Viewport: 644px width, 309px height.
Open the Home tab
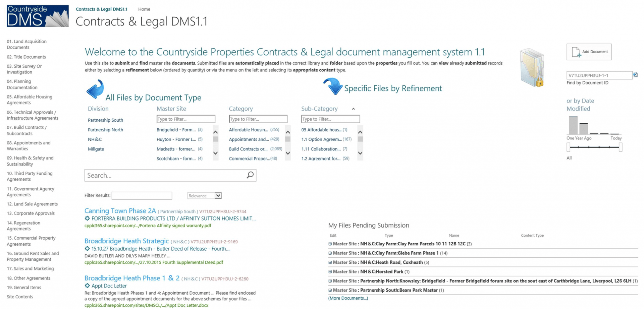click(144, 9)
